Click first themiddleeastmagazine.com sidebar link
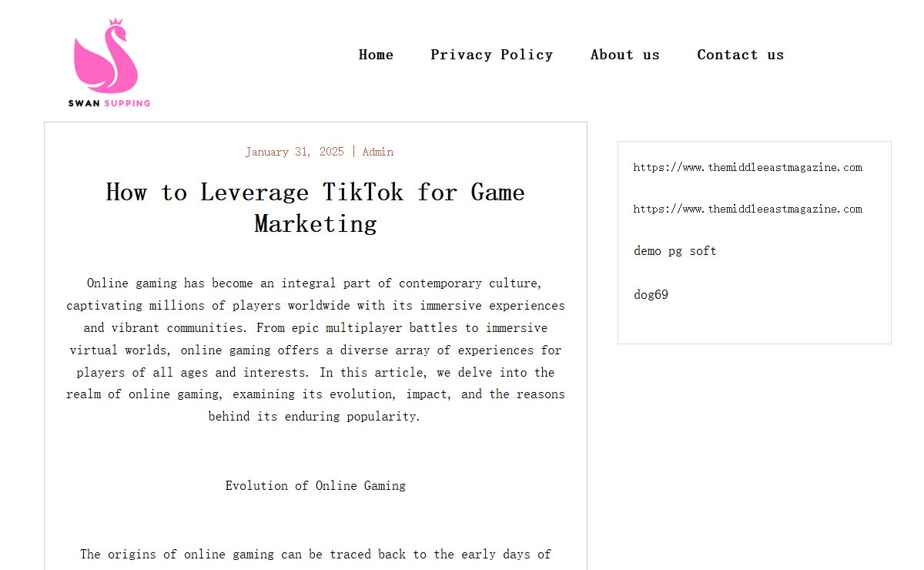This screenshot has height=570, width=924. point(748,167)
